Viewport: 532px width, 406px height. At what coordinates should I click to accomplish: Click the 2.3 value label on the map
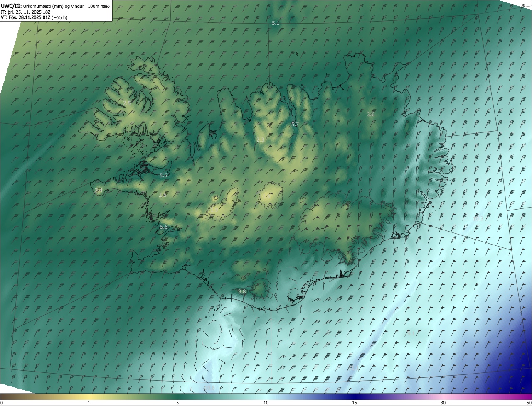click(260, 139)
